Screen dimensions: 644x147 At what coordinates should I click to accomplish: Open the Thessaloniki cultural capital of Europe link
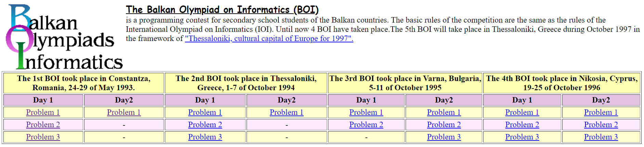(x=269, y=39)
